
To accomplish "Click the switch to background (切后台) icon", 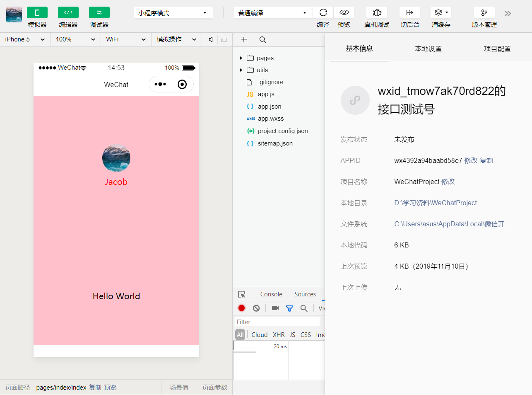I will [x=410, y=12].
